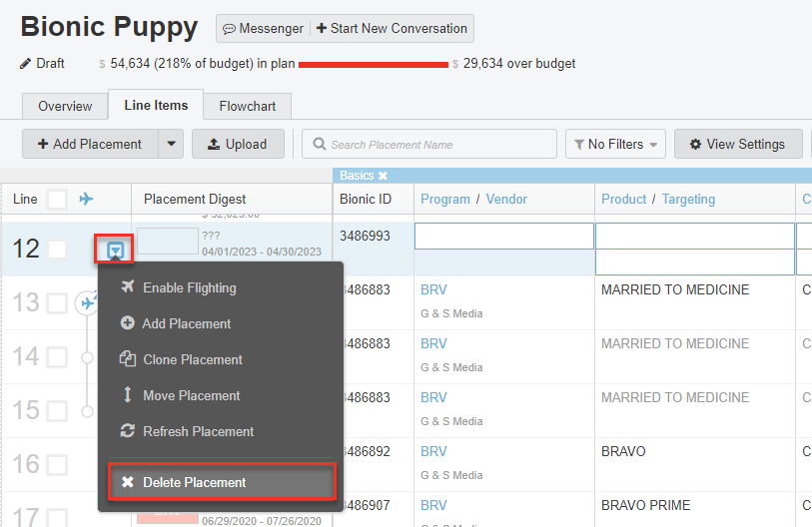Expand the No Filters dropdown
812x527 pixels.
point(615,144)
